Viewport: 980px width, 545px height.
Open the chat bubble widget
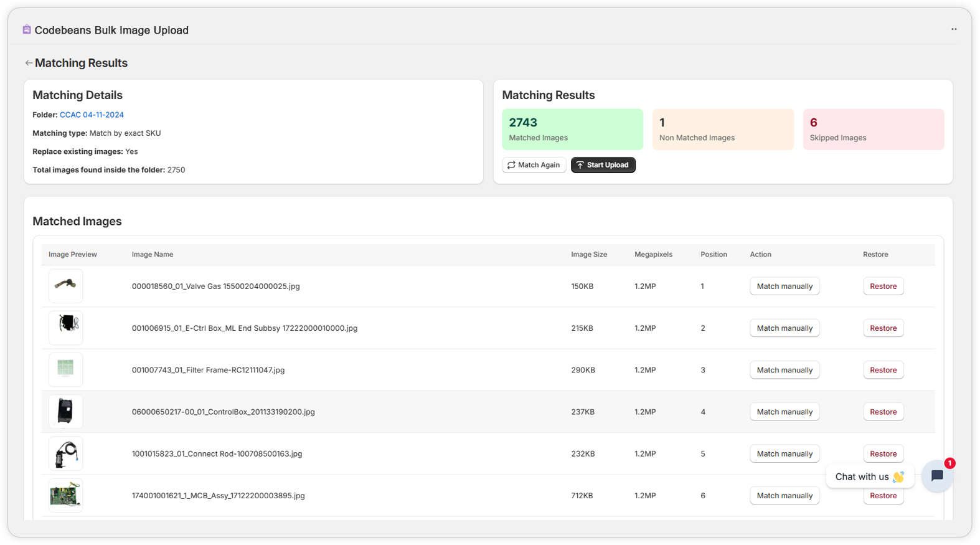(936, 476)
